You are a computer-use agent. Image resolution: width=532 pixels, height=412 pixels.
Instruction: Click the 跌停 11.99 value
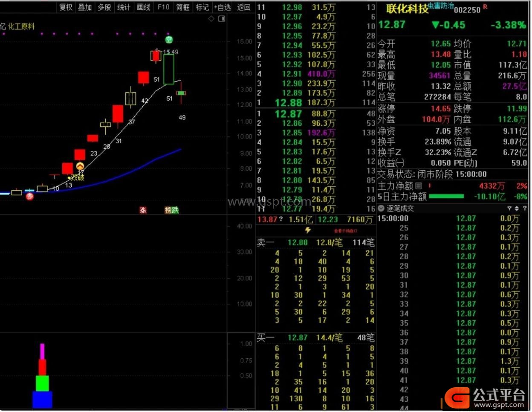[517, 109]
